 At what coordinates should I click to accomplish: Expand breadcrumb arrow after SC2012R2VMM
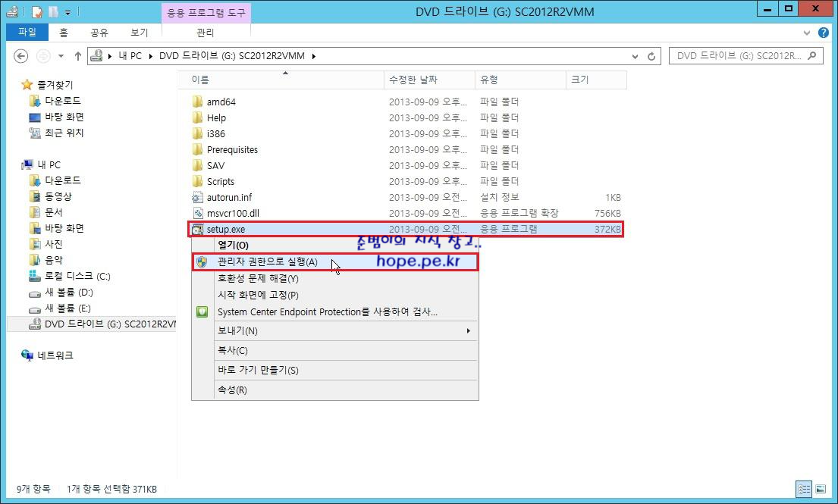(x=314, y=56)
